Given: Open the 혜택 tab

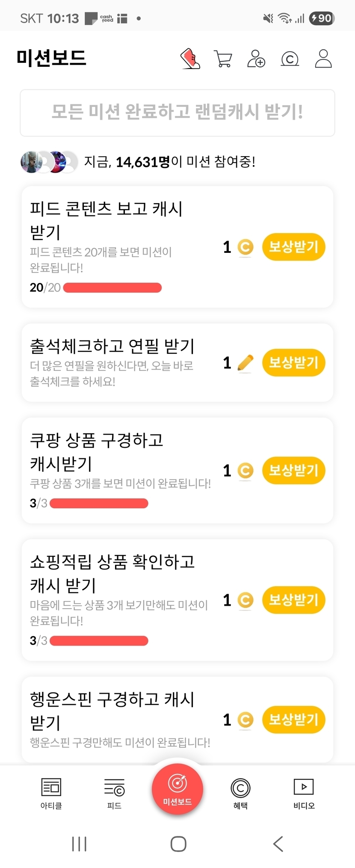Looking at the screenshot, I should pyautogui.click(x=240, y=793).
